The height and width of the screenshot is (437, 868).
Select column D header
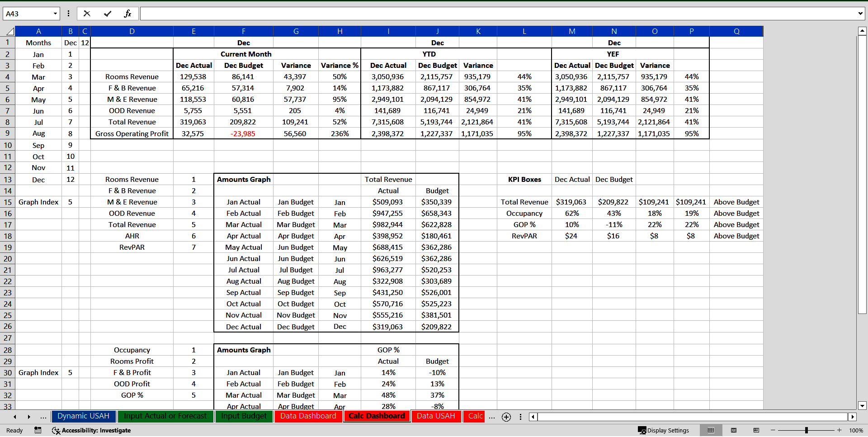coord(132,31)
